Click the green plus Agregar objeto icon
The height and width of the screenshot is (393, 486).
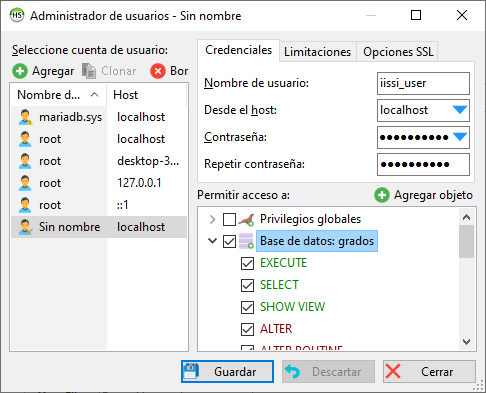[x=382, y=195]
